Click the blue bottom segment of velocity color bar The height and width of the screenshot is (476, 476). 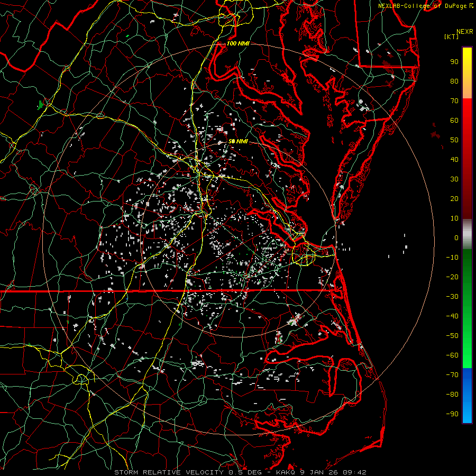467,396
